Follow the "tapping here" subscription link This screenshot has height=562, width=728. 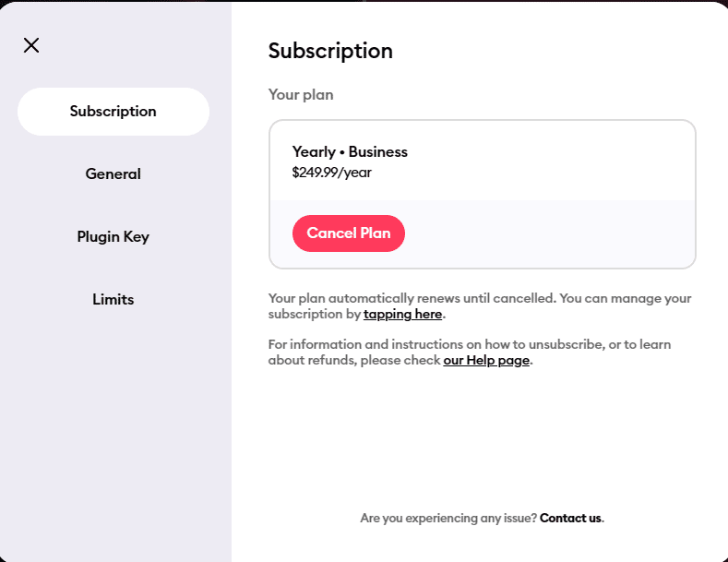click(402, 315)
